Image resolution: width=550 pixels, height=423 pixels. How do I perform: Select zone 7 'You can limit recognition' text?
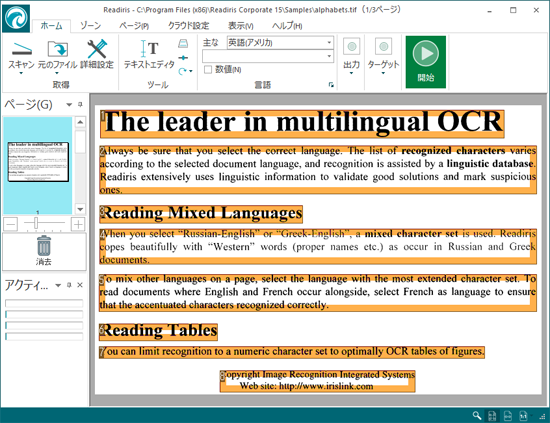(x=292, y=352)
